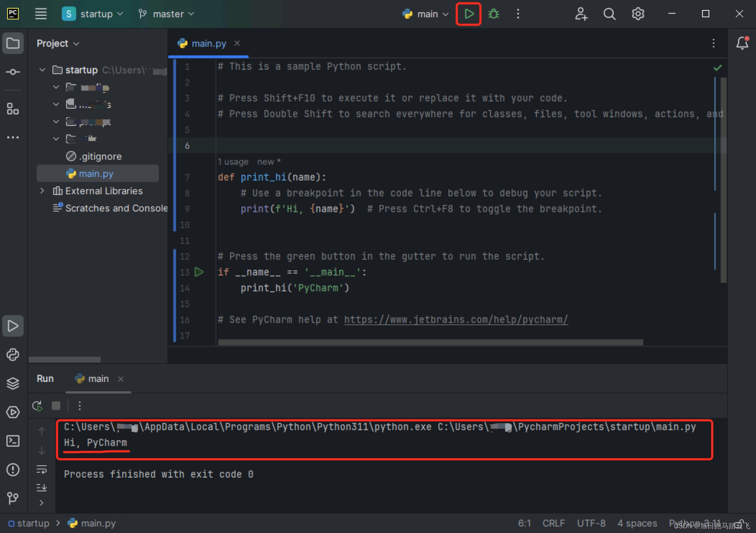Open the jetbrains.com PyCharm help link
Screen dimensions: 756x533
[x=456, y=320]
